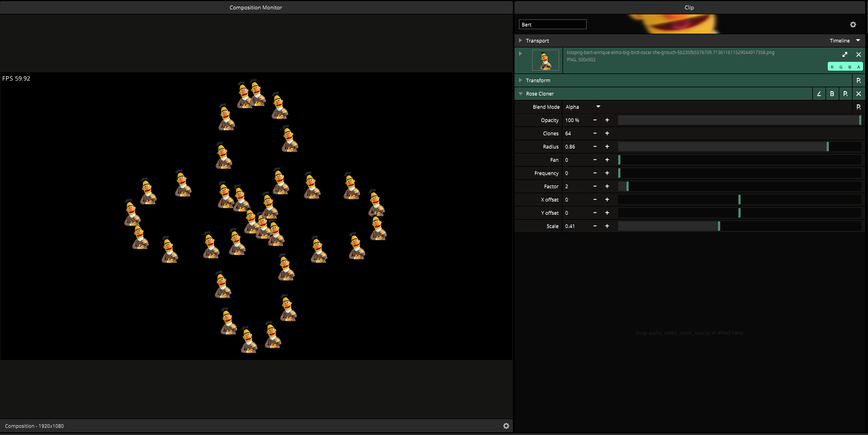Open the Timeline transport mode dropdown
The height and width of the screenshot is (435, 868).
point(844,41)
